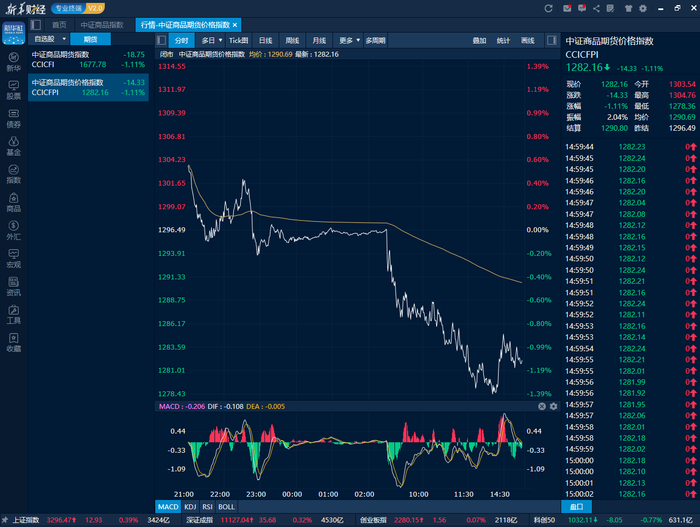Open the 多周期 multi-period view

click(375, 40)
